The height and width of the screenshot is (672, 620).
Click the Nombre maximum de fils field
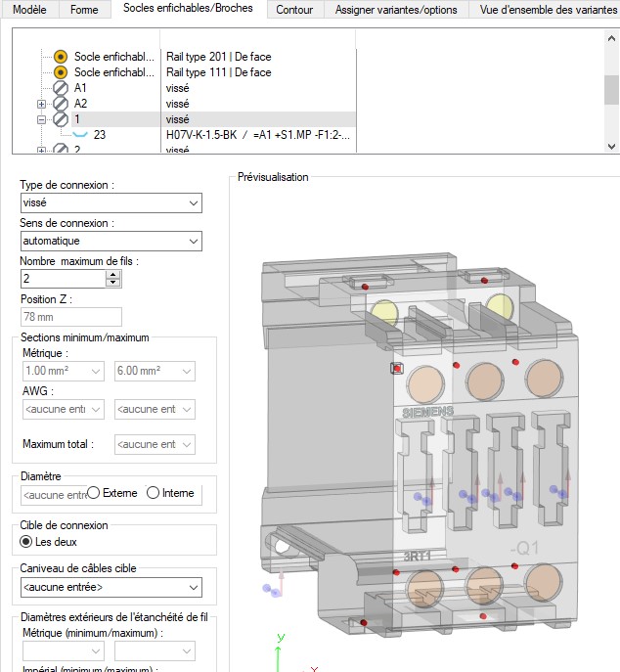(63, 279)
